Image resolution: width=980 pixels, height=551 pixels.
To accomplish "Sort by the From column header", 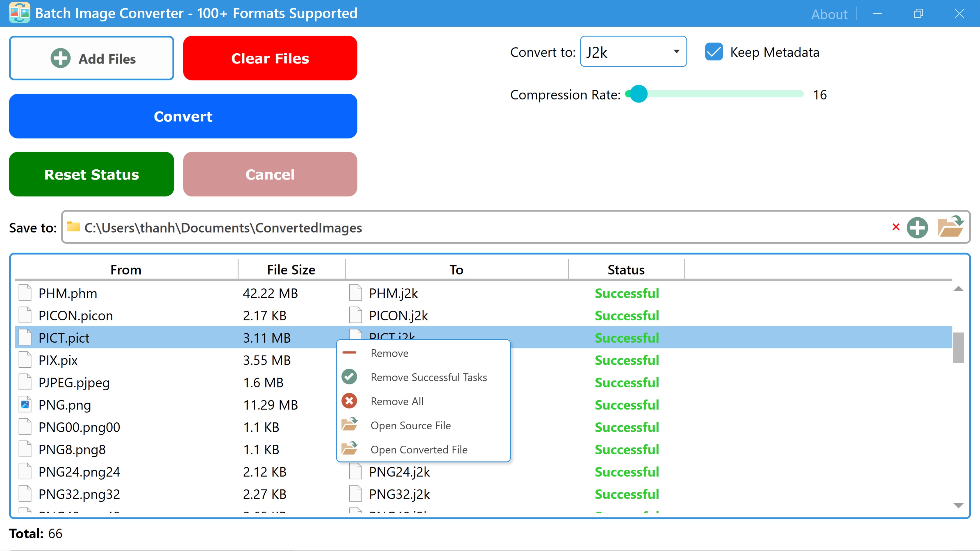I will [126, 269].
